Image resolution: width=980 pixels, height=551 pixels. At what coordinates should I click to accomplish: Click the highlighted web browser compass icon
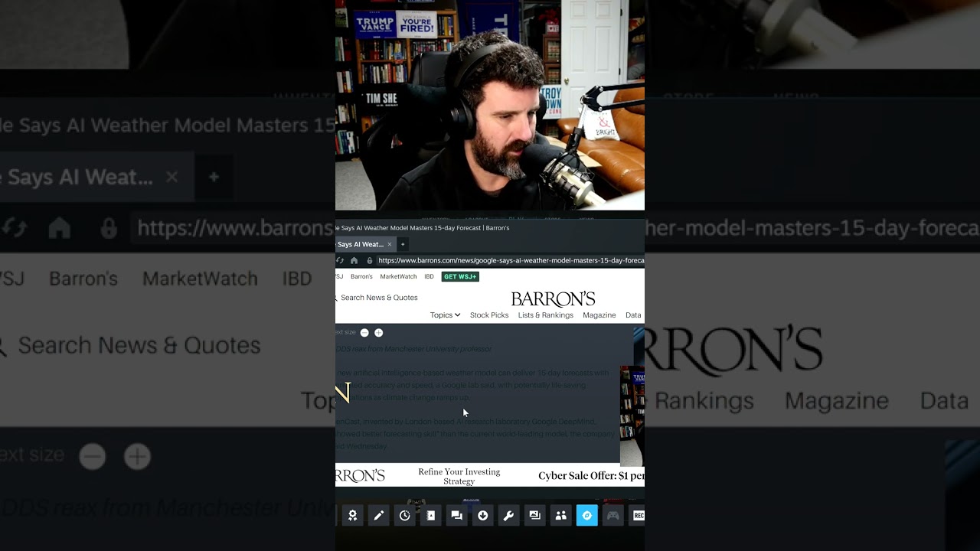(586, 516)
